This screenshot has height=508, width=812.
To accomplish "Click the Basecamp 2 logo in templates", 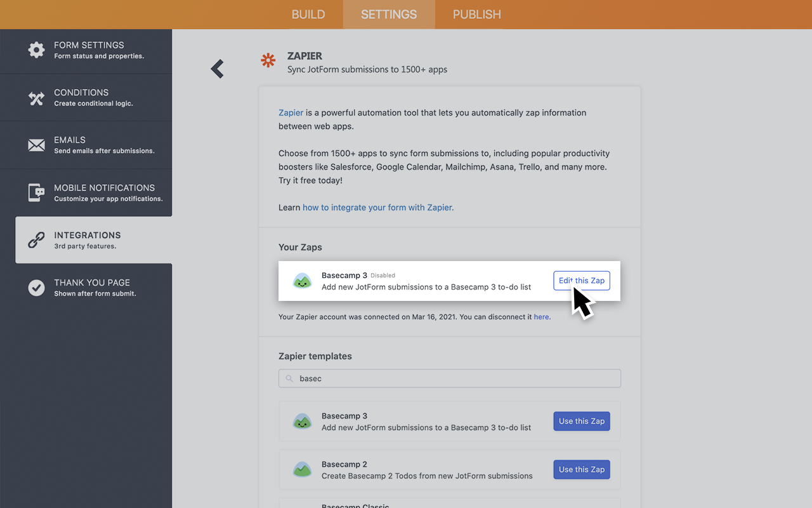I will coord(303,469).
